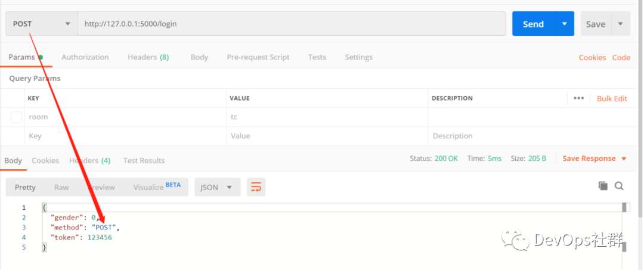Screen dimensions: 644x270
Task: Open the JSON format dropdown
Action: click(217, 187)
